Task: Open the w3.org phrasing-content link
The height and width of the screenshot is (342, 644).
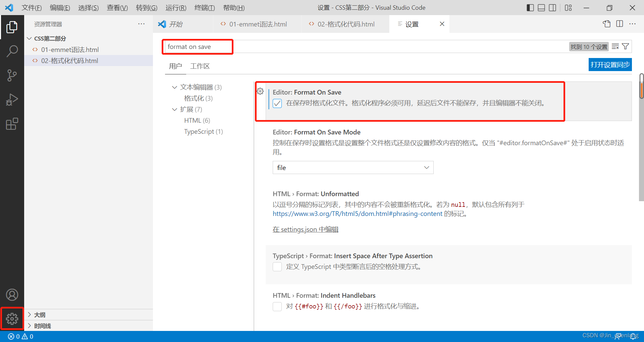Action: 358,214
